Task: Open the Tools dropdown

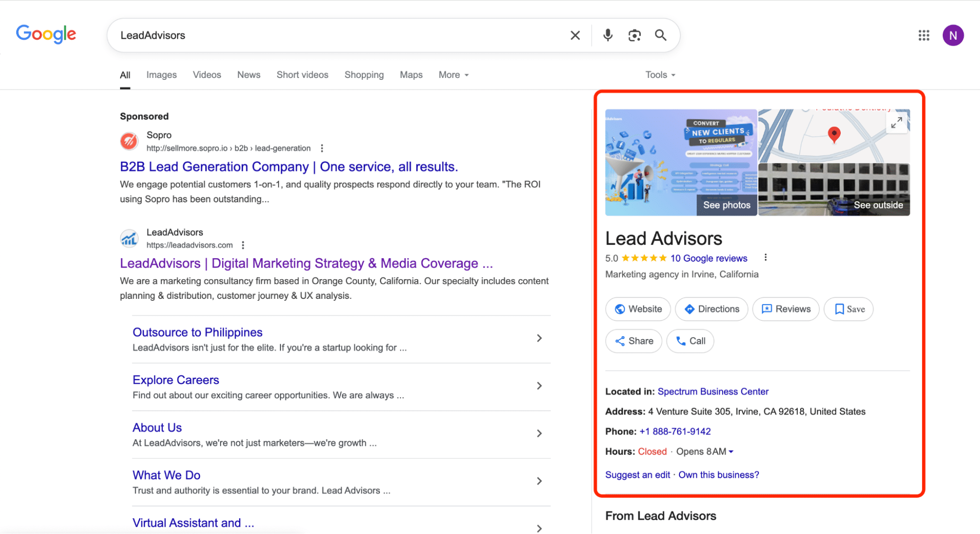Action: 660,75
